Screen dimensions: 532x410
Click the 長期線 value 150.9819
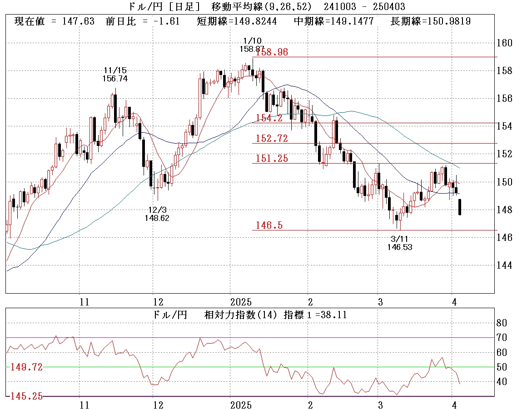pyautogui.click(x=430, y=21)
